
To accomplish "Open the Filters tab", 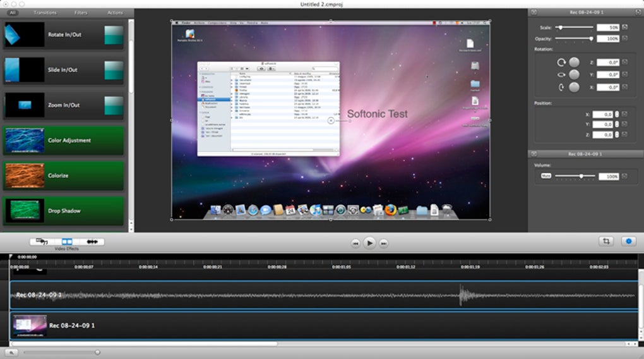I will (81, 13).
